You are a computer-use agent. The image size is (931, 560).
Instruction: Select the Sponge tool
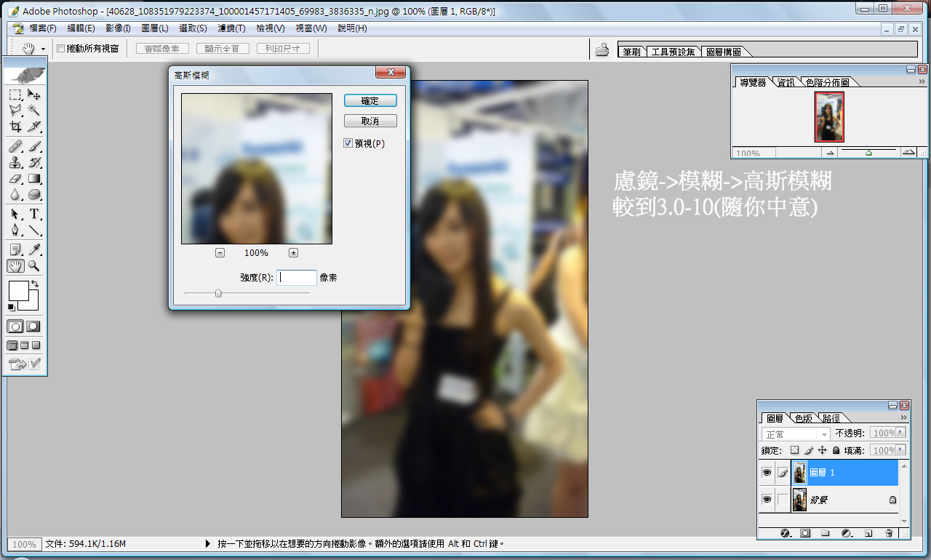pos(34,194)
